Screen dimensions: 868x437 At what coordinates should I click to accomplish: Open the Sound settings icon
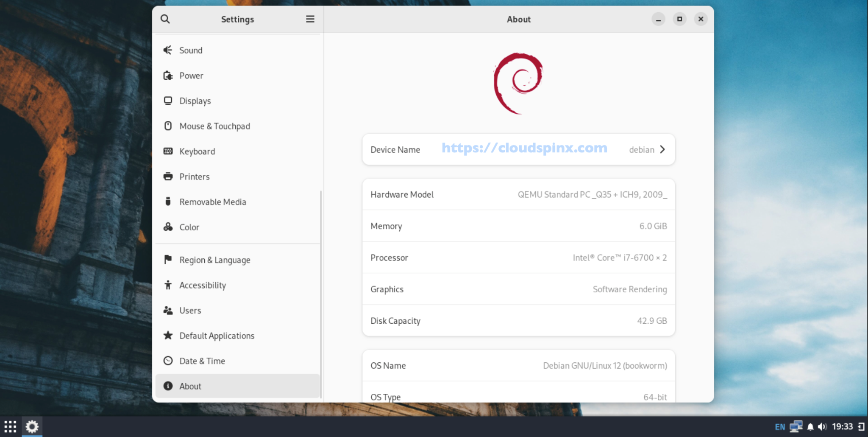tap(168, 50)
